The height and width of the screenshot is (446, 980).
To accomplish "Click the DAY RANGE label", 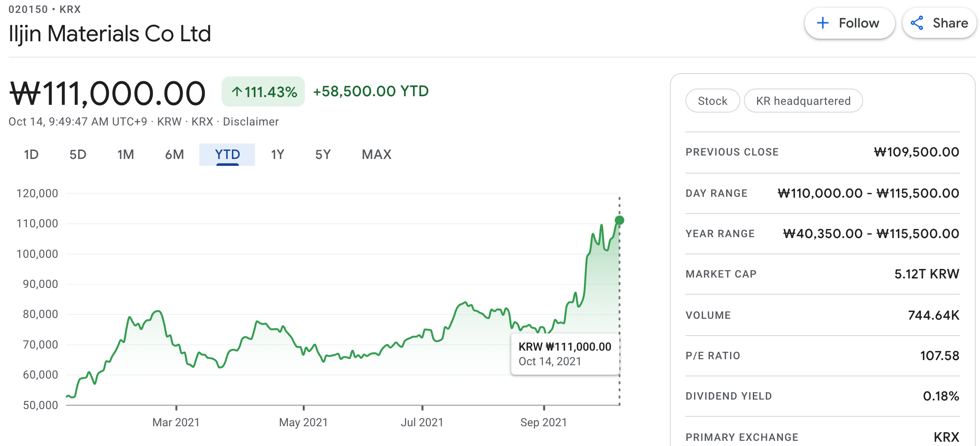I will coord(716,193).
